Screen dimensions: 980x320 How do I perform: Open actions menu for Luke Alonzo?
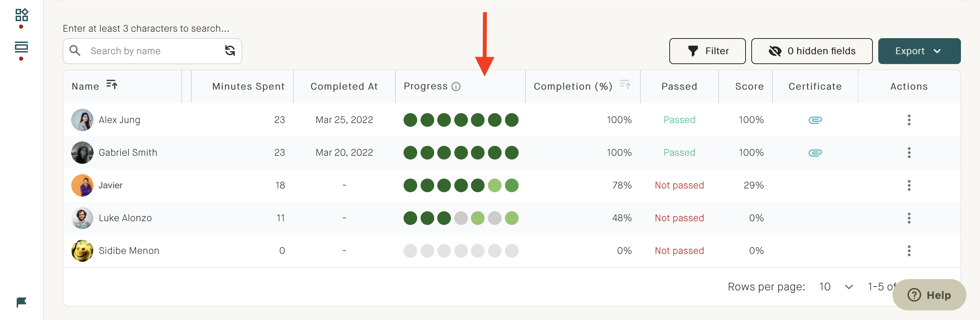click(x=909, y=218)
